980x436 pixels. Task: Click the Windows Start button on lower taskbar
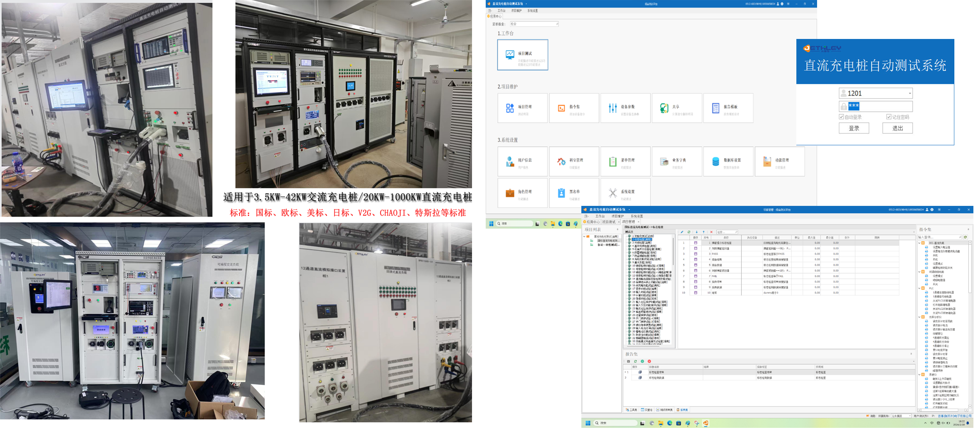(588, 423)
